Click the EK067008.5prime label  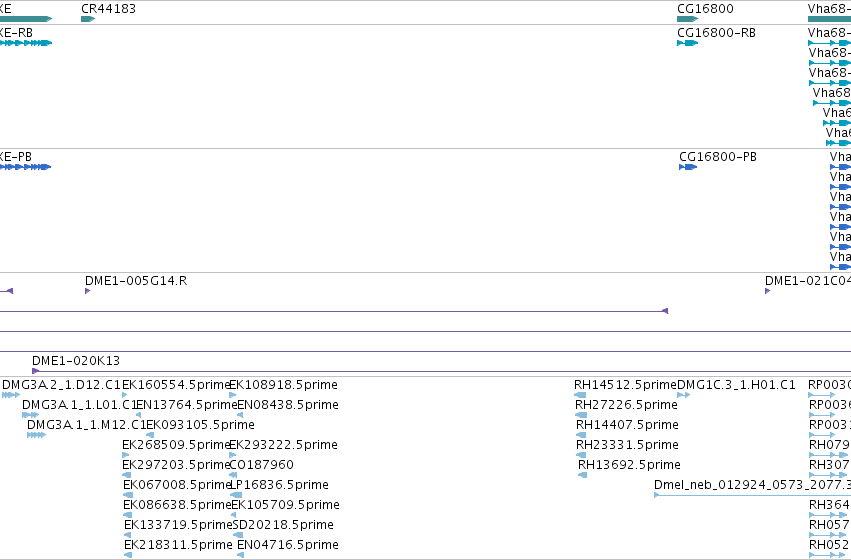pos(177,485)
